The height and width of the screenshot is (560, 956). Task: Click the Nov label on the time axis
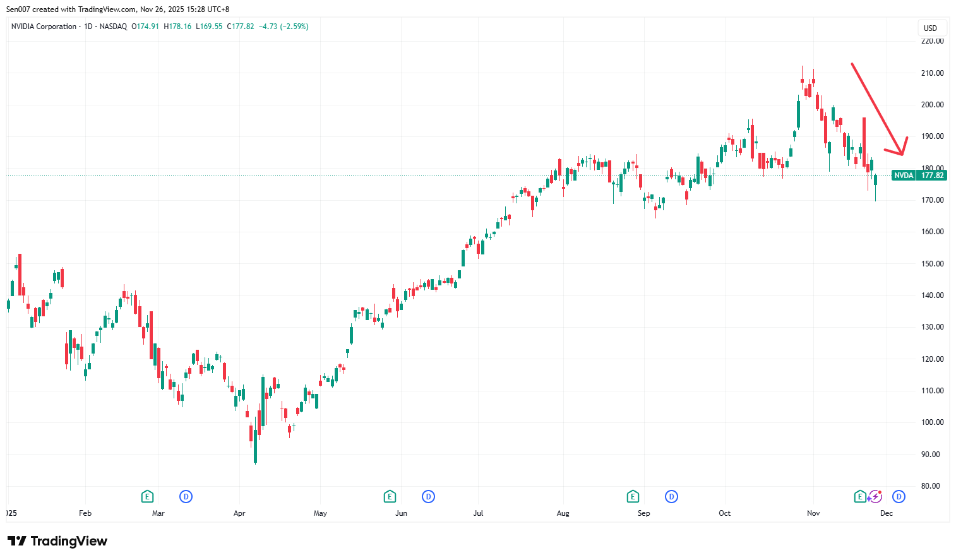(x=813, y=513)
